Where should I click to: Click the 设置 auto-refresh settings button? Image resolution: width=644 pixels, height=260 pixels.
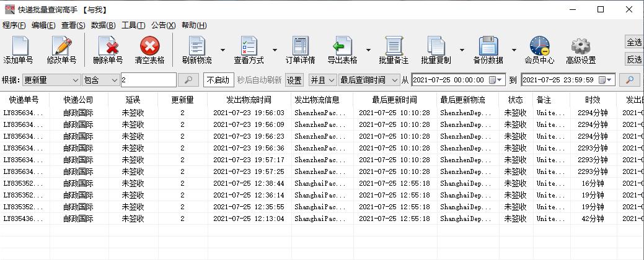tap(294, 80)
